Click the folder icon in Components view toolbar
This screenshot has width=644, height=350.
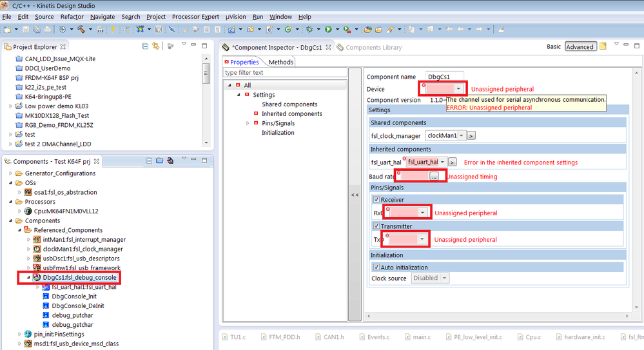159,161
